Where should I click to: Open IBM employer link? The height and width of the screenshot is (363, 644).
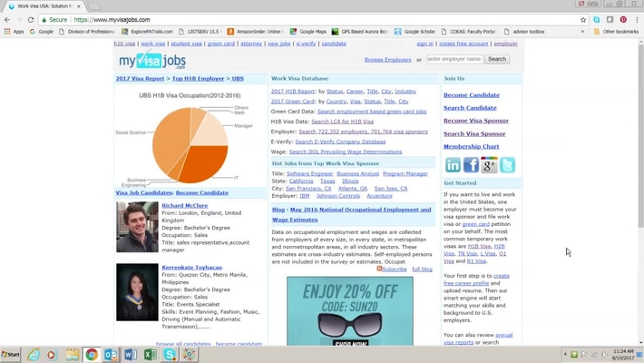[x=305, y=196]
